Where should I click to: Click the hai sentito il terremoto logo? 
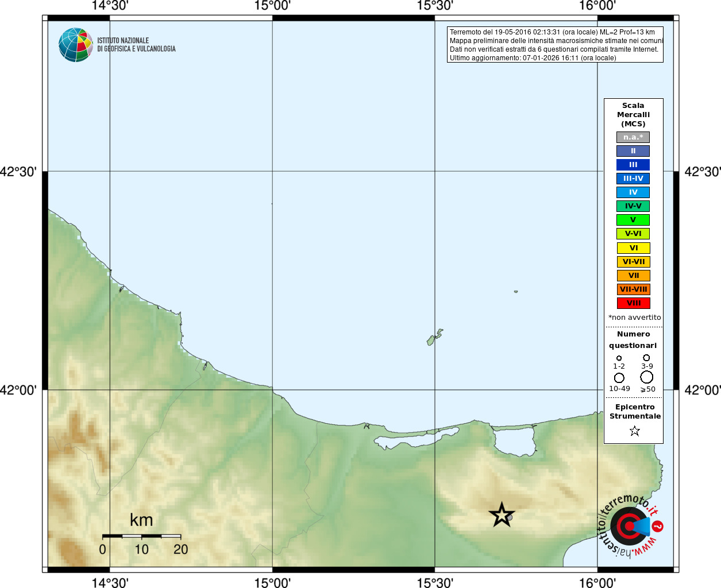point(630,526)
